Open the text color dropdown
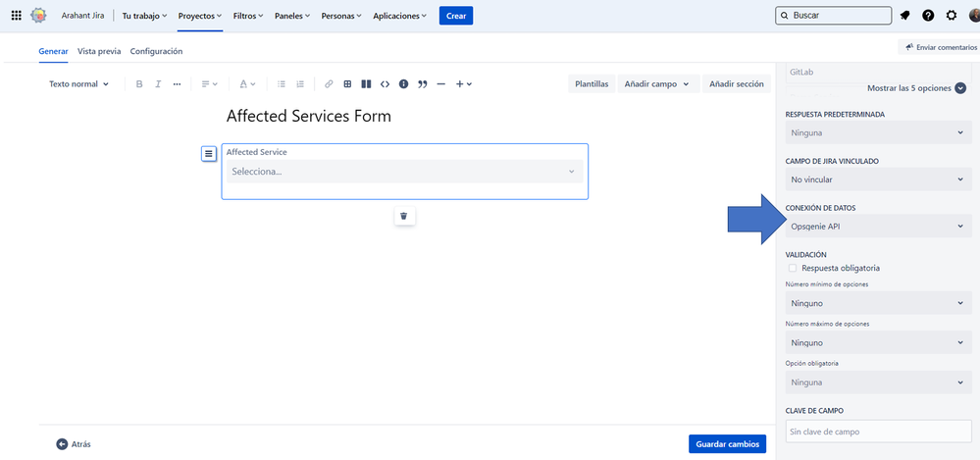The width and height of the screenshot is (980, 460). pos(247,83)
